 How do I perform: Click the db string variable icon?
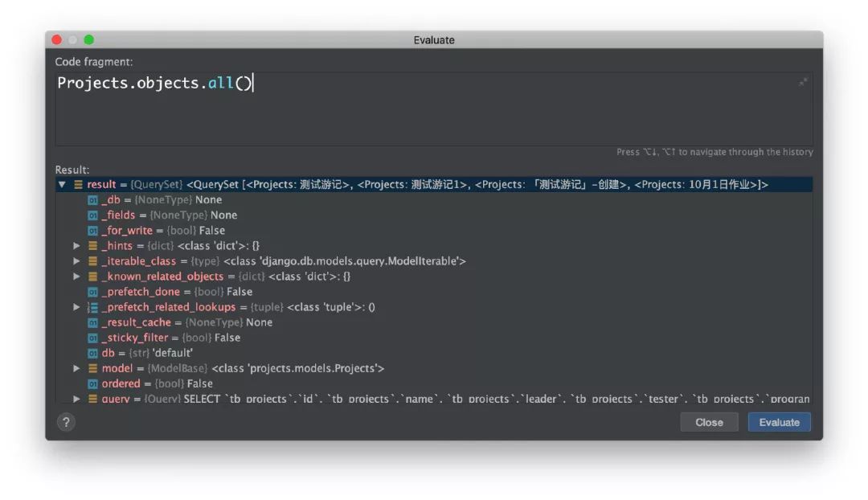tap(92, 353)
